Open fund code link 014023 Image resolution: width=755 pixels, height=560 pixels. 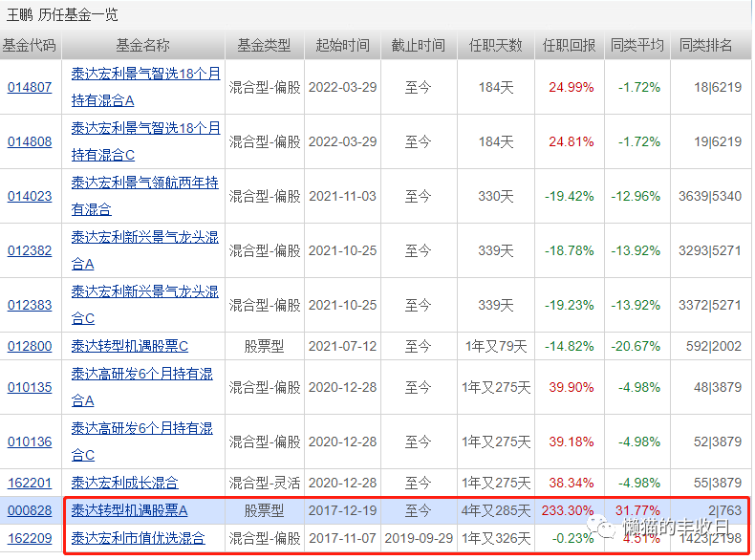coord(30,196)
